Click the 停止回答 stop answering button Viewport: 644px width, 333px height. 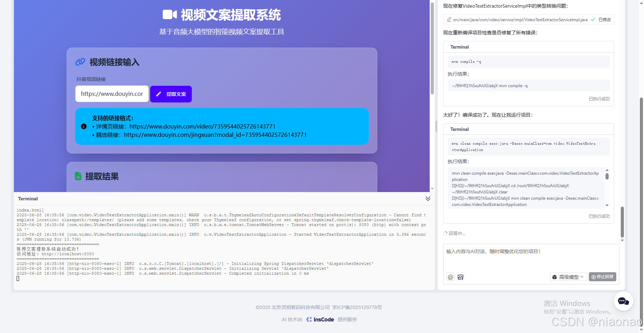click(602, 277)
